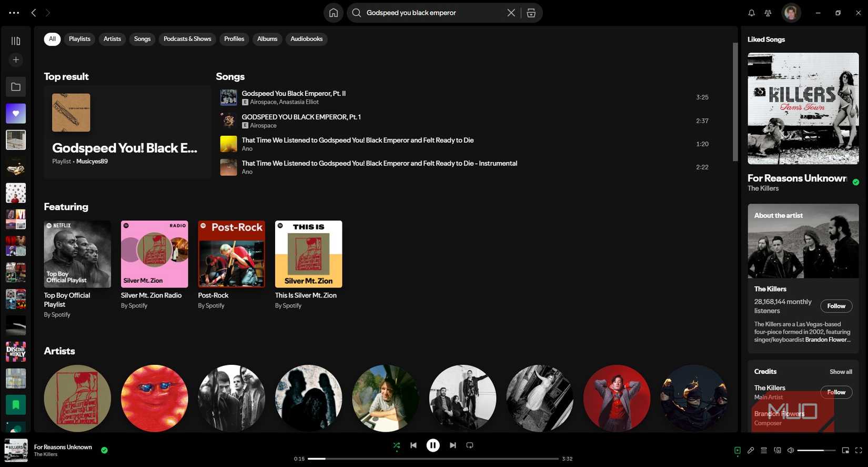Viewport: 868px width, 467px height.
Task: Open the Browse icon beside search
Action: pos(531,13)
